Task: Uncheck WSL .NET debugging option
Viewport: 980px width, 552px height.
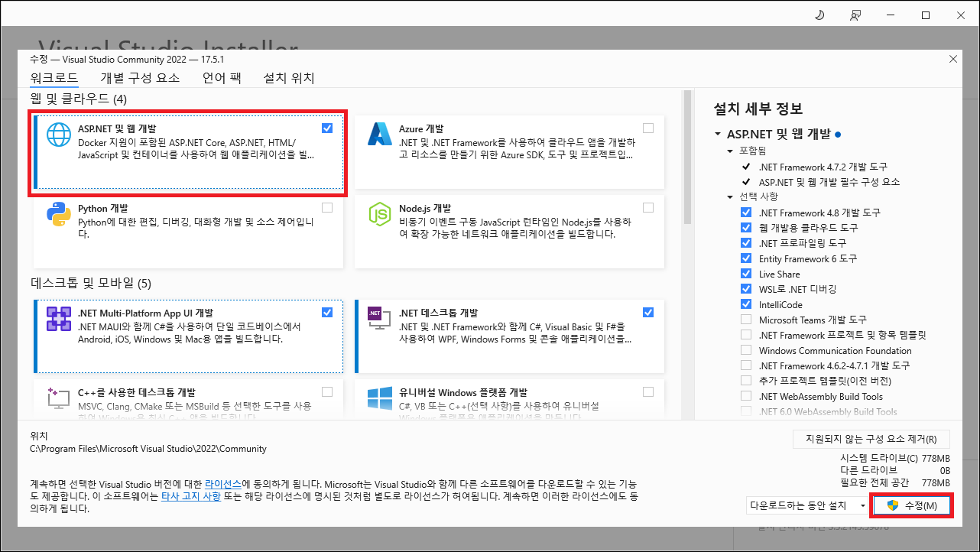Action: click(746, 289)
